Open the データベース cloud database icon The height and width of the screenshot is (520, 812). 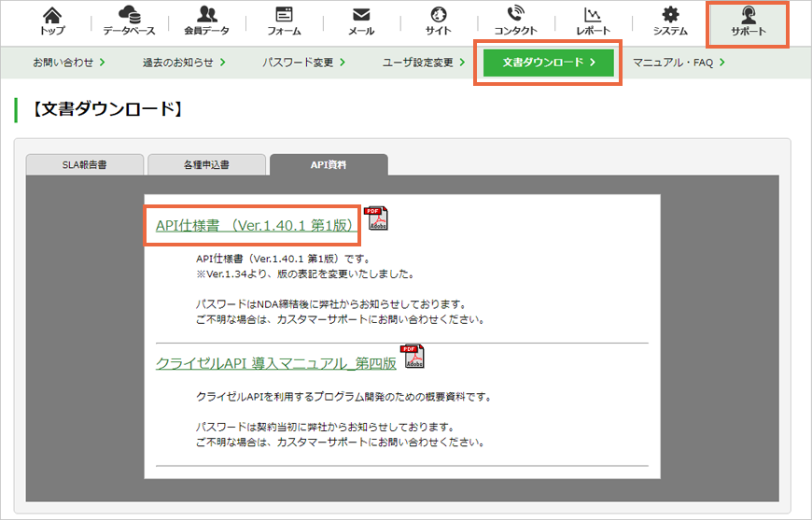[x=129, y=15]
